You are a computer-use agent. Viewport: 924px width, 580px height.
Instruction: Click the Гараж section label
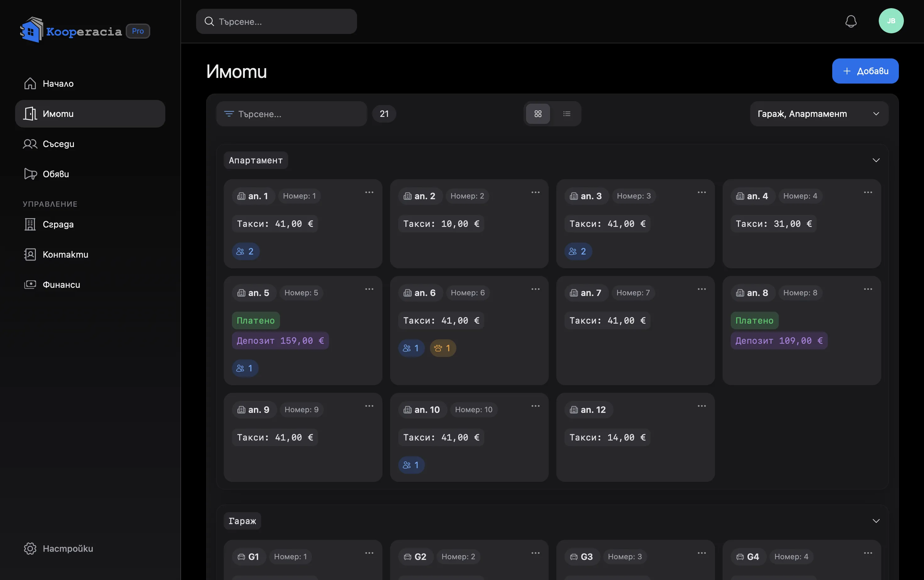[x=242, y=521]
